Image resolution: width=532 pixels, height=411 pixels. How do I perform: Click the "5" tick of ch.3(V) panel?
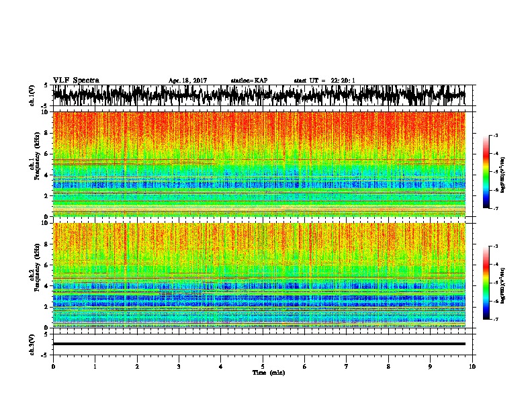point(46,334)
